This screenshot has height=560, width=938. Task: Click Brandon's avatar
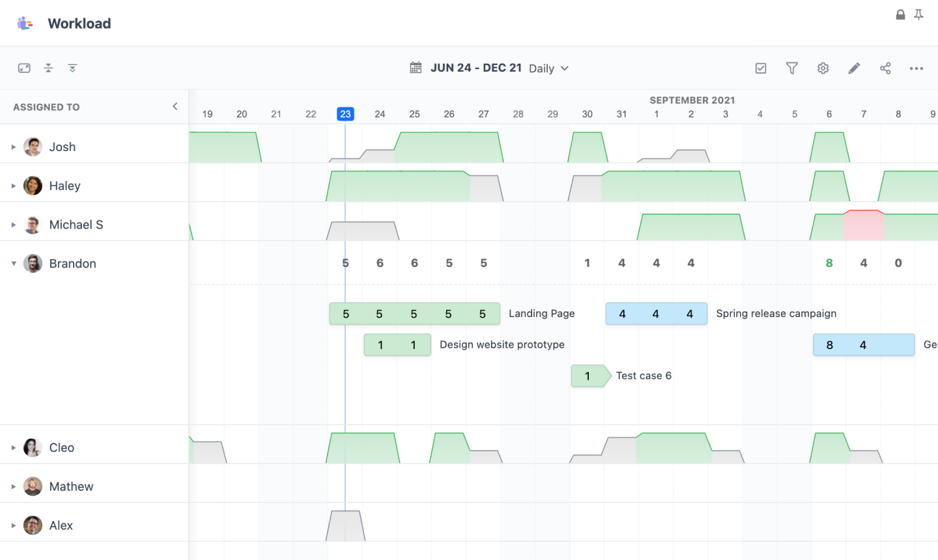33,264
